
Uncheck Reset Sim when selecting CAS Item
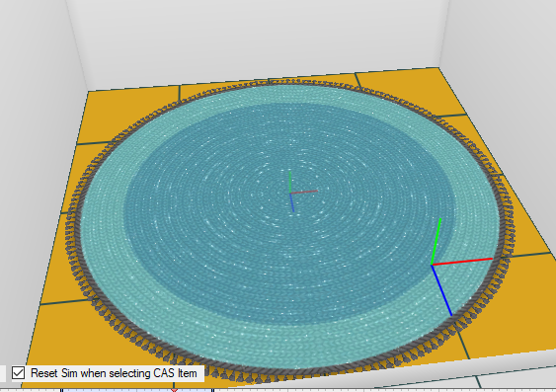pyautogui.click(x=18, y=373)
